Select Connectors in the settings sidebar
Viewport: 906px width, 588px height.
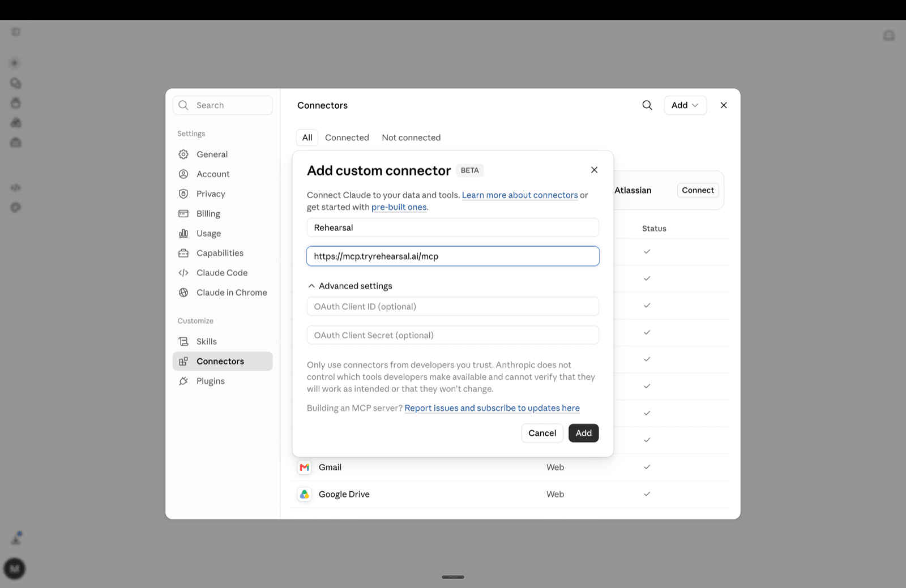pos(223,361)
